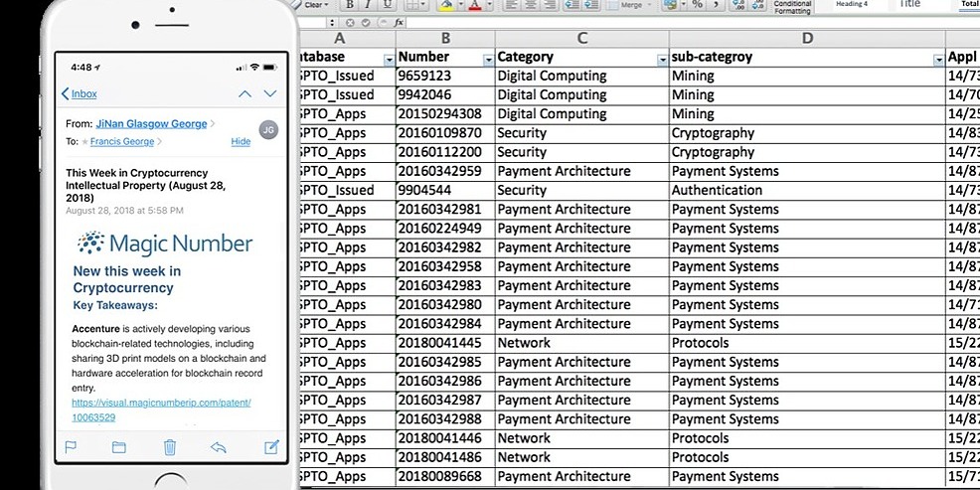Open recipient Francis George contact
980x490 pixels.
click(x=122, y=141)
